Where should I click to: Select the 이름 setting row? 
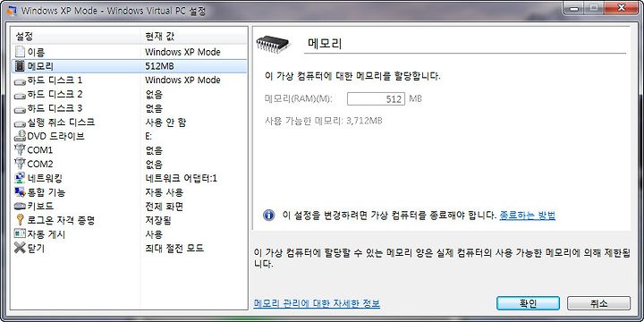point(130,52)
